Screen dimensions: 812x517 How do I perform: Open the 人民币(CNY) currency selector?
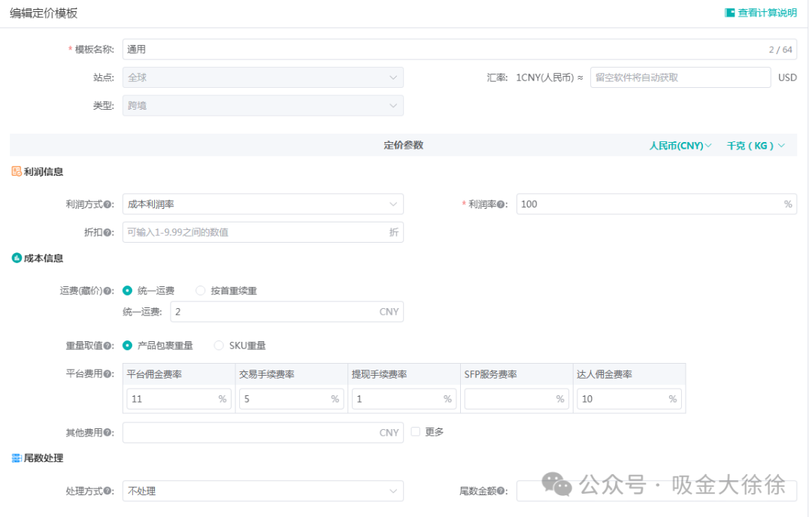coord(679,145)
